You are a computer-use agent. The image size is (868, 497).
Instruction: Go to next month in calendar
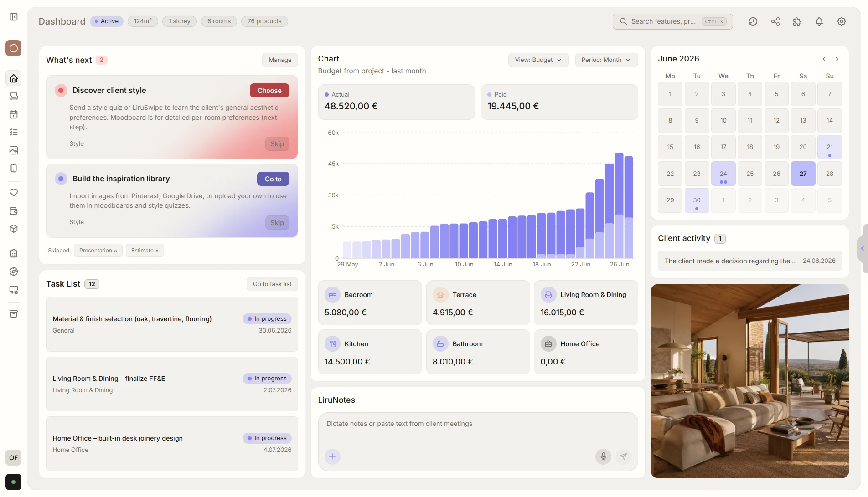tap(837, 59)
